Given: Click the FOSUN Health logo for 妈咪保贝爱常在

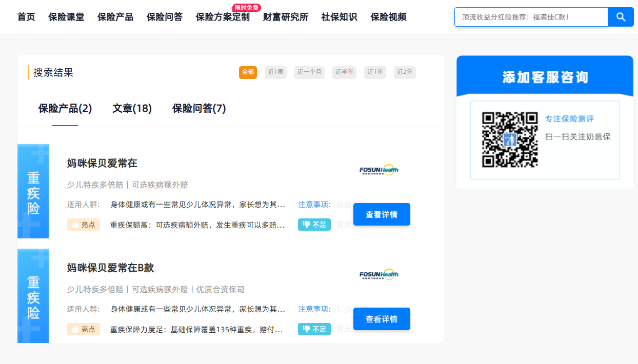Looking at the screenshot, I should tap(378, 170).
